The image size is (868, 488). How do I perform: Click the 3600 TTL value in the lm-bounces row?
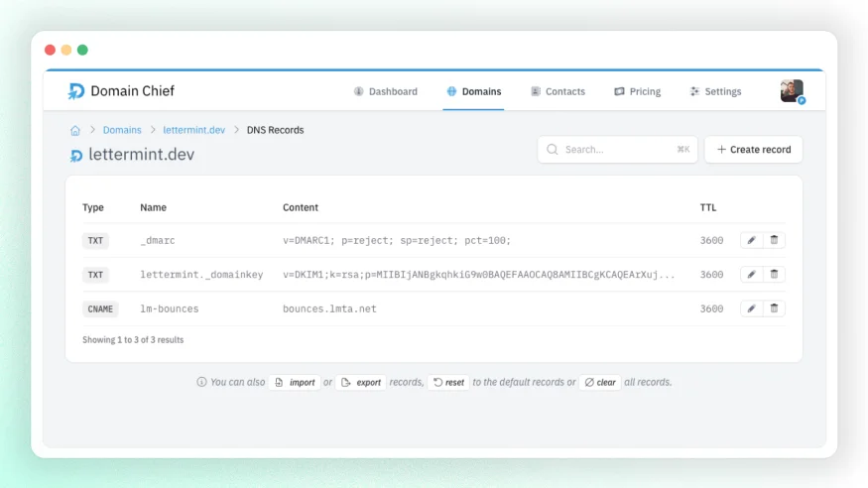click(711, 308)
